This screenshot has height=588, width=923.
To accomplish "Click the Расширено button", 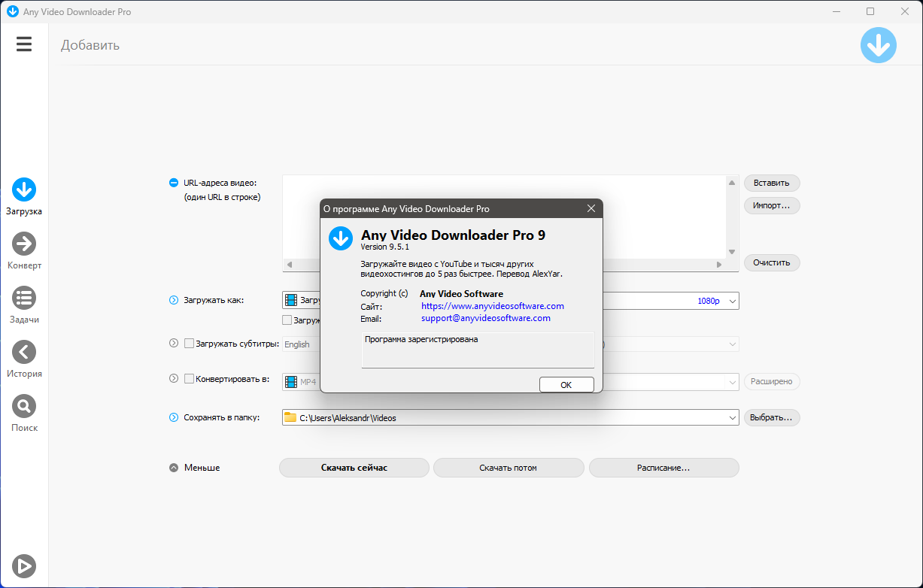I will pos(772,381).
